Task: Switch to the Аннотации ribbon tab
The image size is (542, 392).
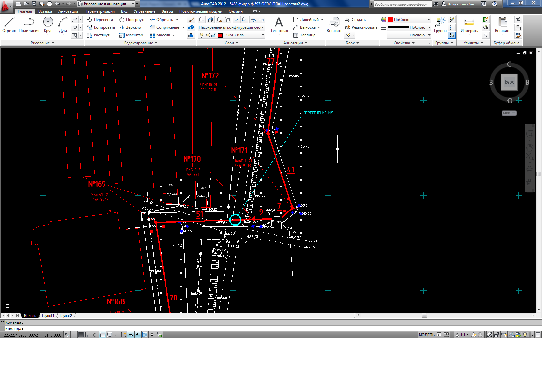Action: [x=68, y=11]
